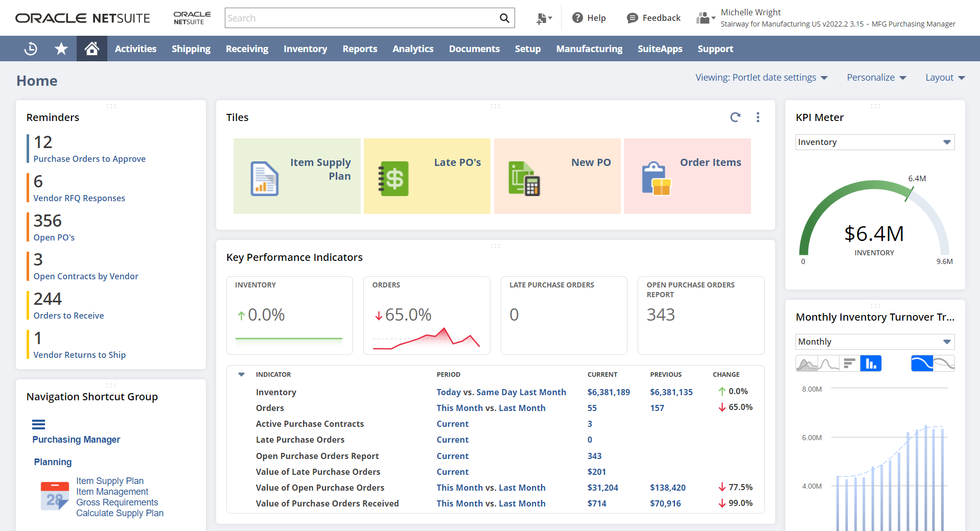
Task: Select the area chart type icon
Action: pos(806,364)
